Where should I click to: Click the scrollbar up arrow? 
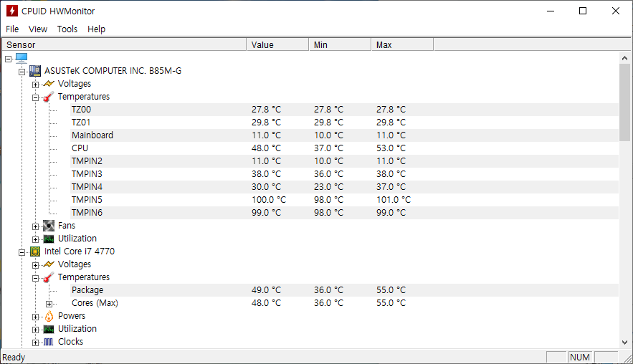pos(624,58)
